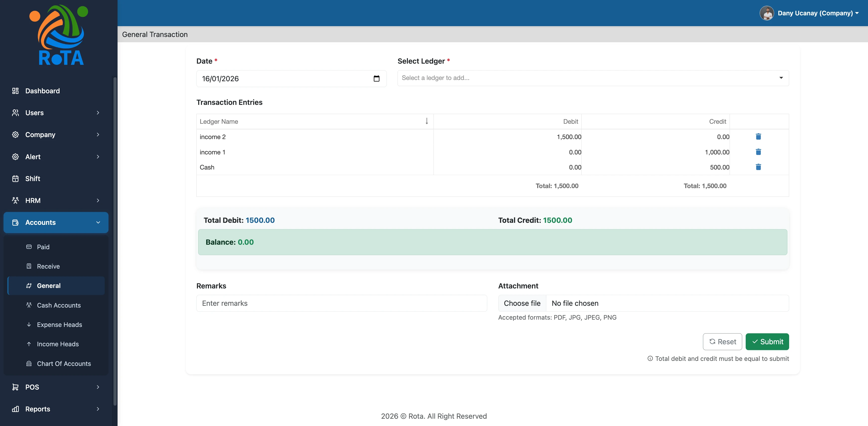Open the Select Ledger dropdown
This screenshot has height=426, width=868.
pos(593,78)
